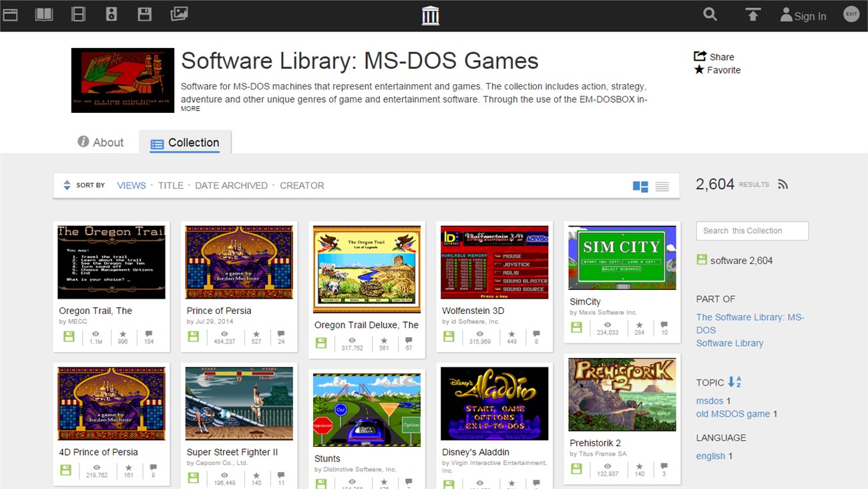Sort results by DATE ARCHIVED
Viewport: 868px width, 489px height.
click(231, 185)
